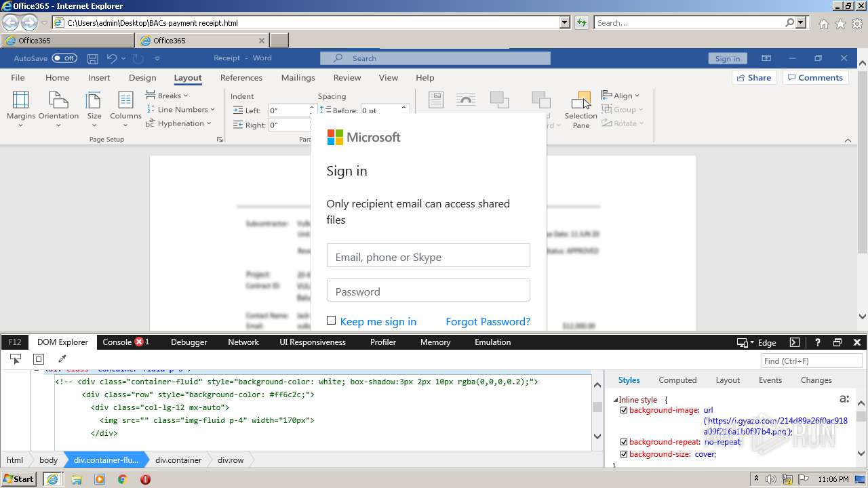This screenshot has width=868, height=488.
Task: Click the DOM Explorer select element tool
Action: (16, 359)
